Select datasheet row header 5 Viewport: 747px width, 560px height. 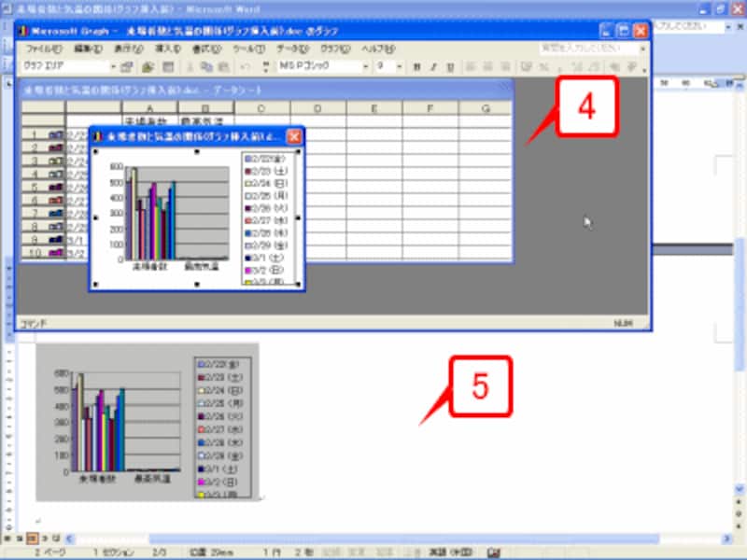pos(43,188)
